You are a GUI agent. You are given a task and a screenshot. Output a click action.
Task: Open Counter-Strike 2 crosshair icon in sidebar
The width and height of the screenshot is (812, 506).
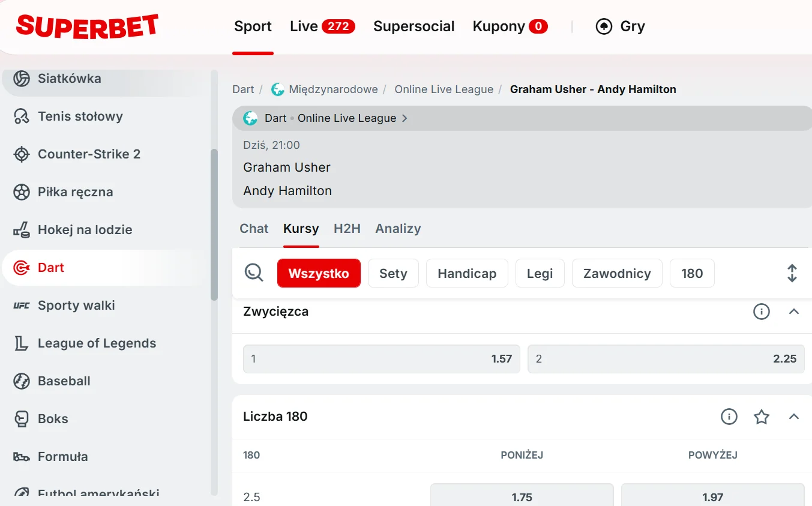[22, 154]
